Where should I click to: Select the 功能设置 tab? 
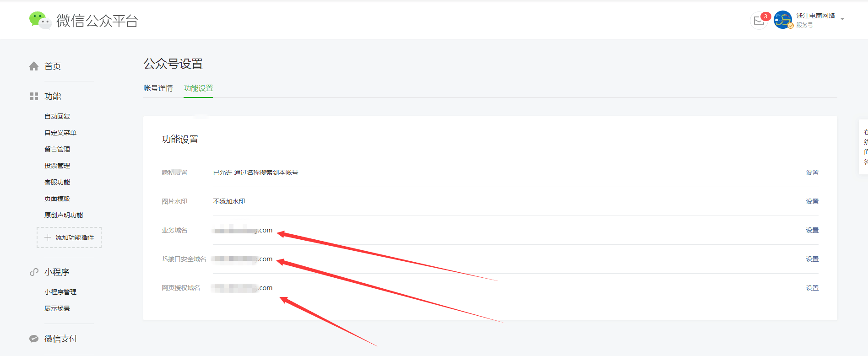click(198, 88)
